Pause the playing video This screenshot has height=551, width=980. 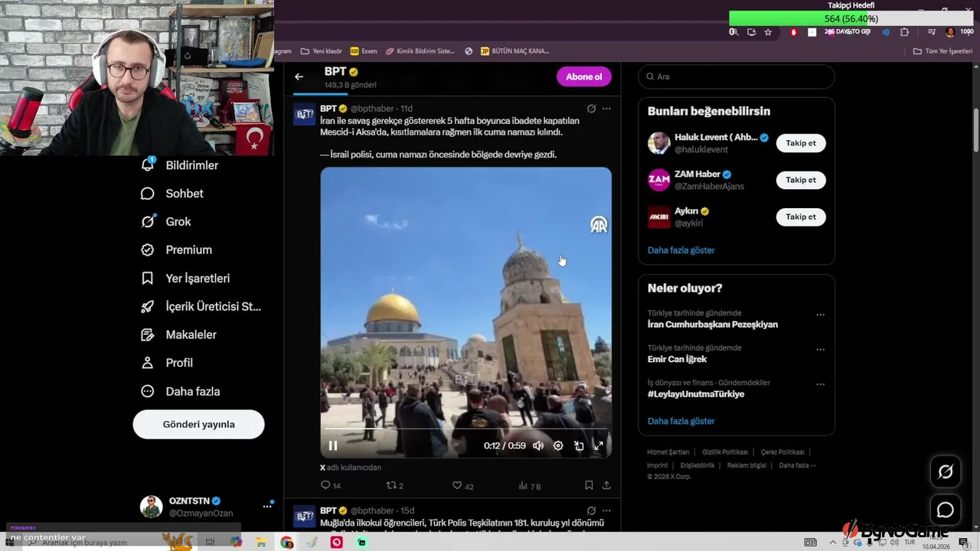[x=333, y=445]
